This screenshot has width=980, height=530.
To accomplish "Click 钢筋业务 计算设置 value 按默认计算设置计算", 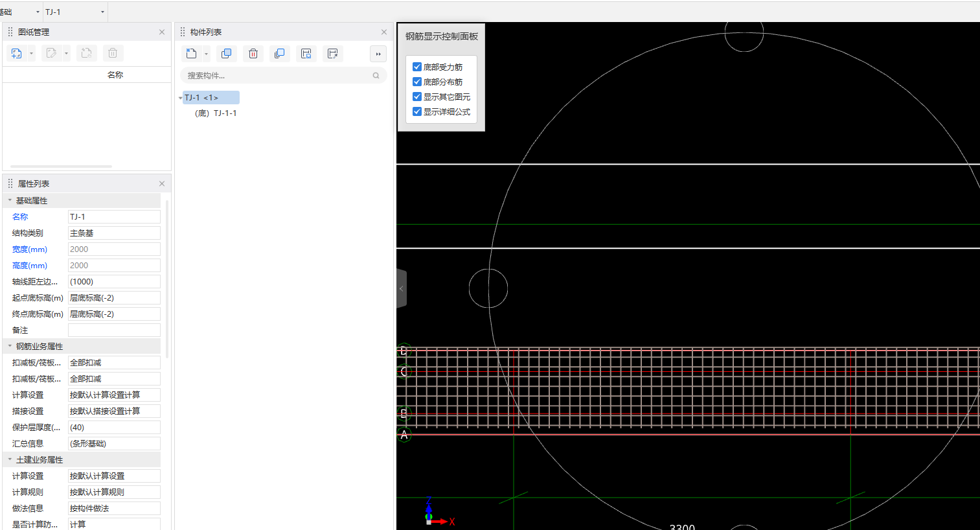I will (x=114, y=395).
